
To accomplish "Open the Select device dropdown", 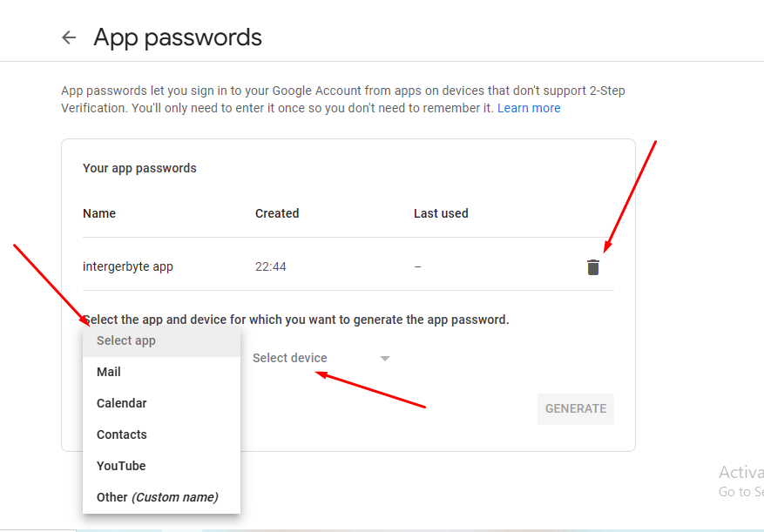I will 321,358.
